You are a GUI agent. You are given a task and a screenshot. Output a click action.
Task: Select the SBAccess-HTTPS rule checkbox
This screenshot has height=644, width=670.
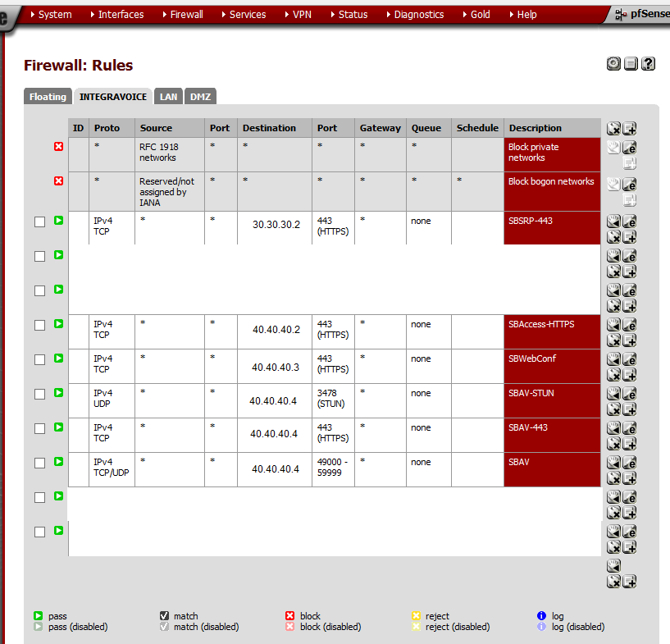39,325
